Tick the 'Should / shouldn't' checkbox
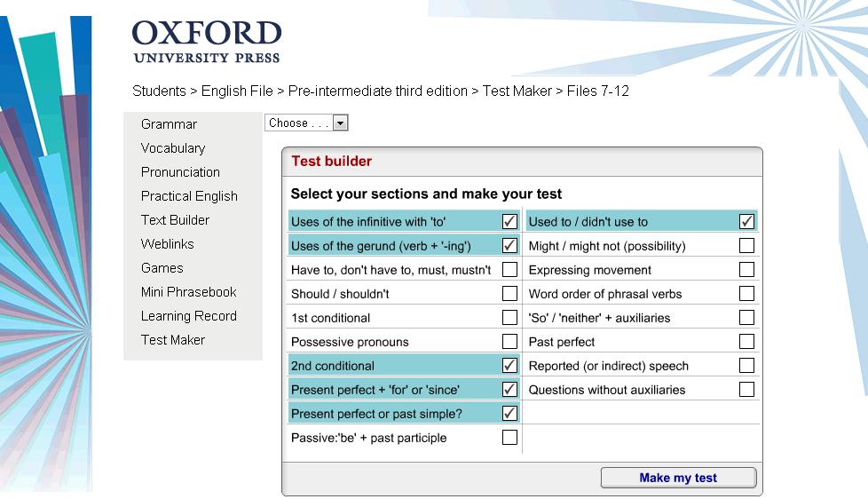This screenshot has height=499, width=868. pyautogui.click(x=509, y=294)
